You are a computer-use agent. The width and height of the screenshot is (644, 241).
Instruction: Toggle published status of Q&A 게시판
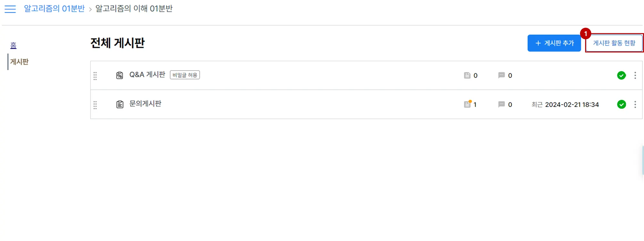(x=621, y=75)
